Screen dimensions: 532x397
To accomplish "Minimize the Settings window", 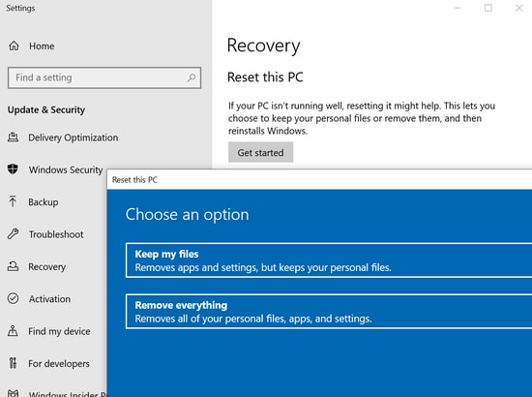I will coord(457,8).
